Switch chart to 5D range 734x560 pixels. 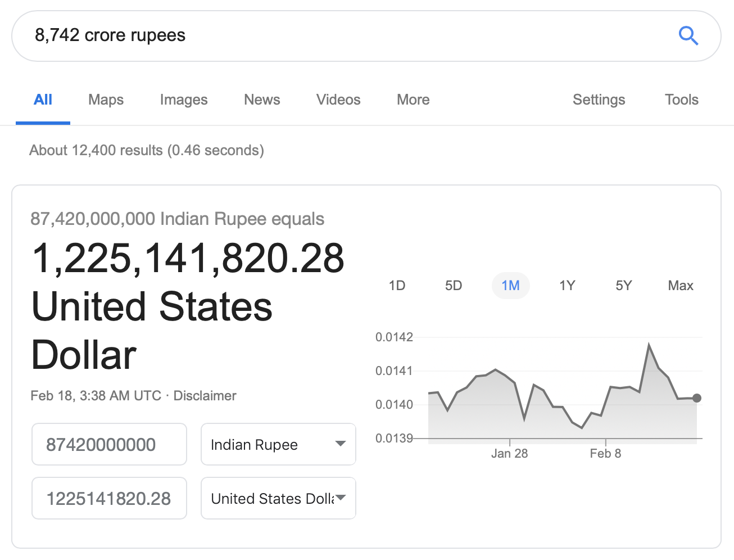[x=453, y=286]
